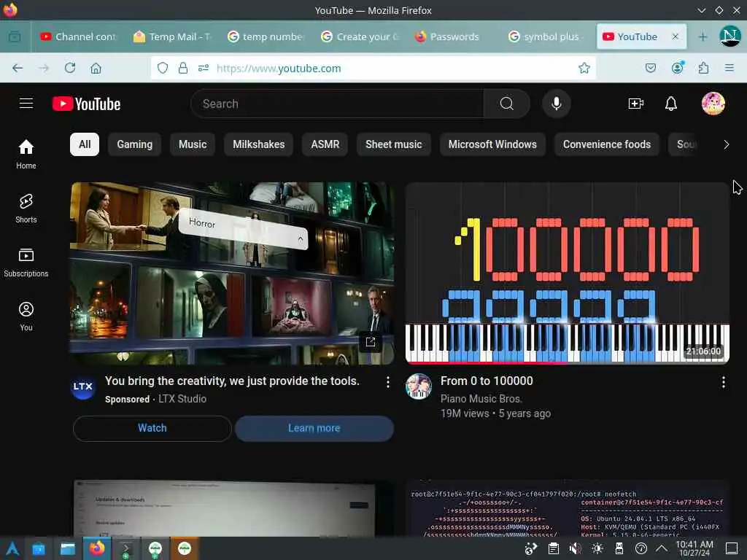
Task: Show tracking protection shield info
Action: pos(163,68)
